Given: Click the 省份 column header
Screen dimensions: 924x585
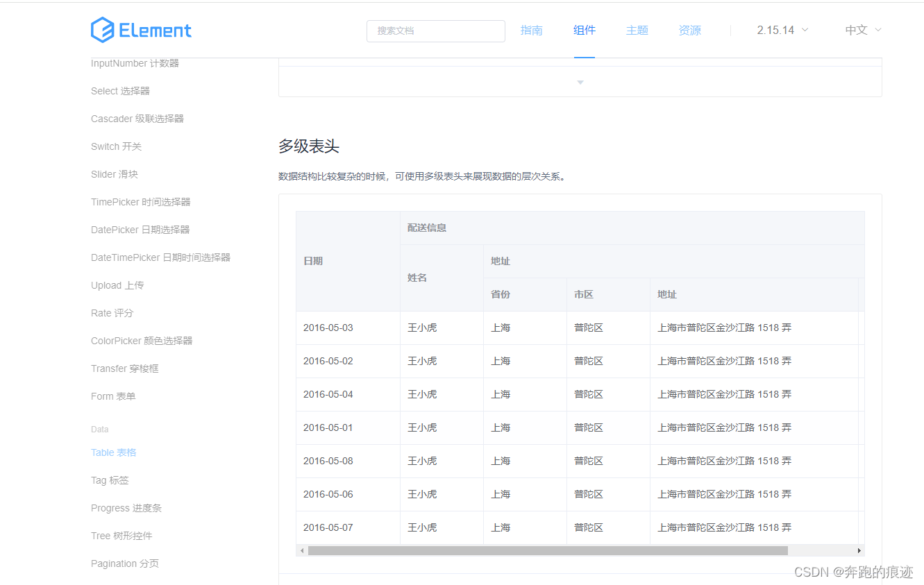Looking at the screenshot, I should 525,294.
